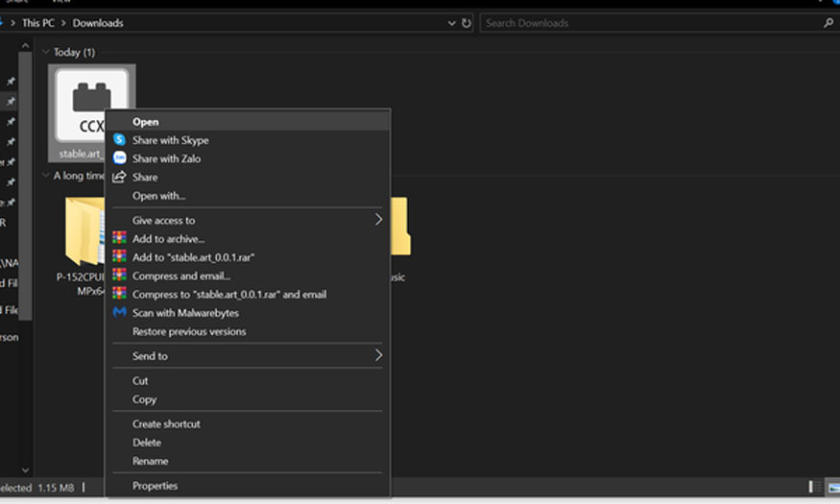The width and height of the screenshot is (840, 504).
Task: Switch to large icons view in status bar
Action: coord(833,487)
